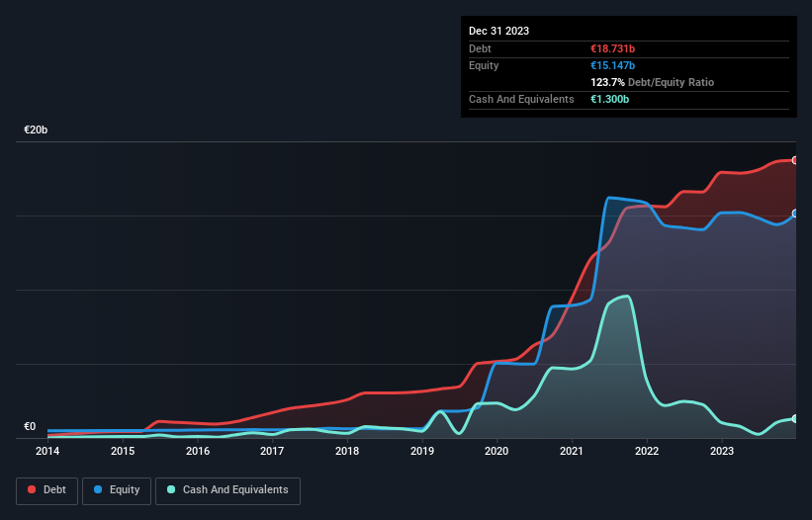Click the 2018 x-axis label
The width and height of the screenshot is (812, 520).
click(x=347, y=451)
